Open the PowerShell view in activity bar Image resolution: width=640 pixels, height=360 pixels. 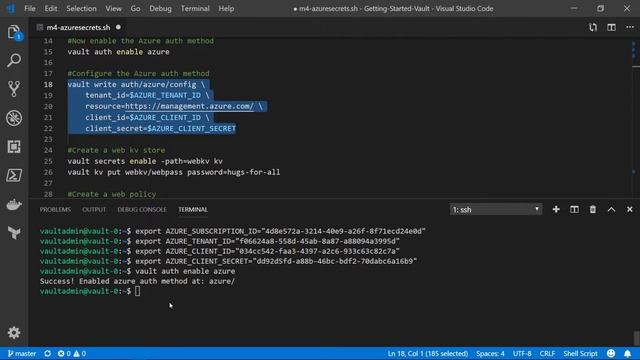(x=14, y=176)
